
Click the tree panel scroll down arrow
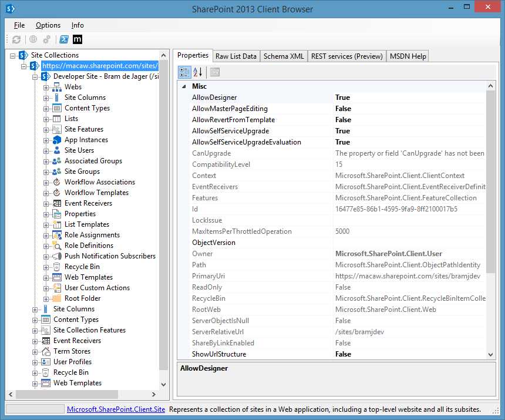(164, 385)
